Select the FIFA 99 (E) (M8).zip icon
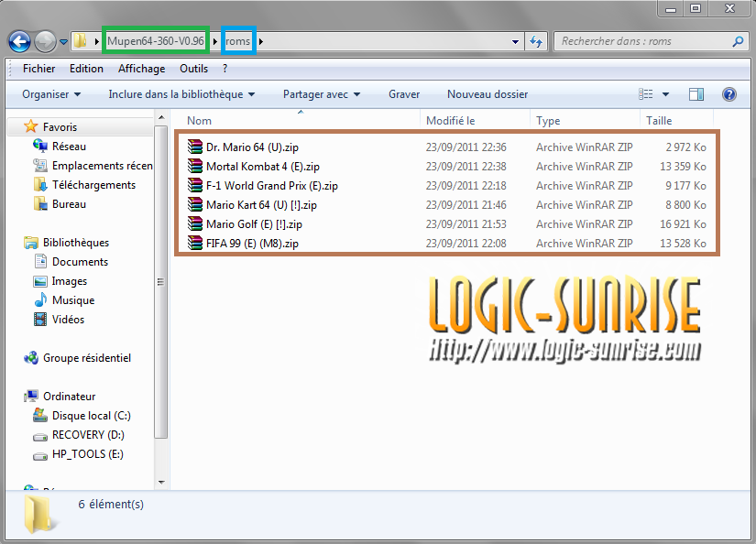Viewport: 756px width, 544px height. 195,243
